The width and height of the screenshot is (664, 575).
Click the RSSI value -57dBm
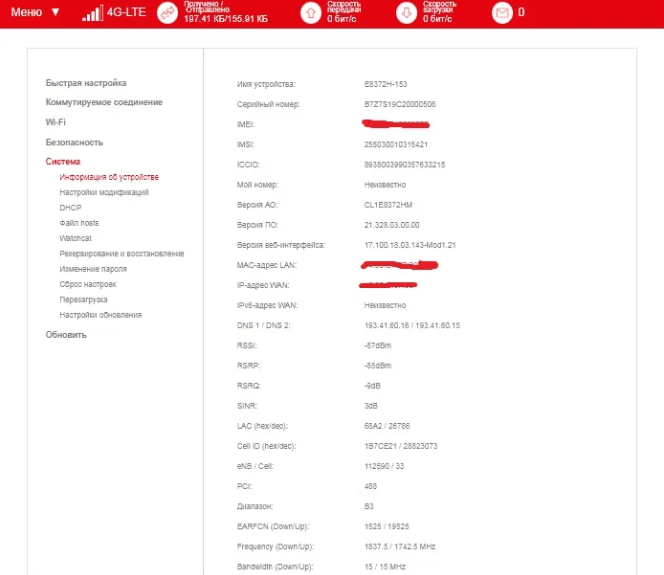pyautogui.click(x=378, y=346)
